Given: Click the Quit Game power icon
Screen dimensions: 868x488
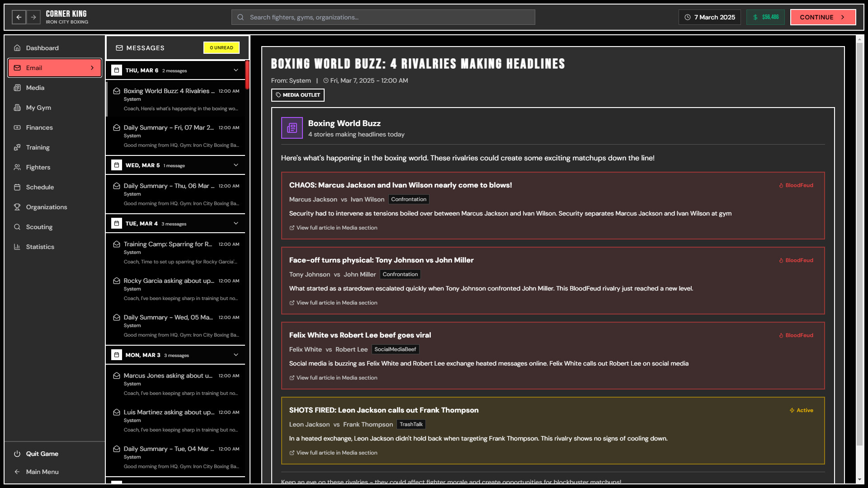Looking at the screenshot, I should (17, 454).
